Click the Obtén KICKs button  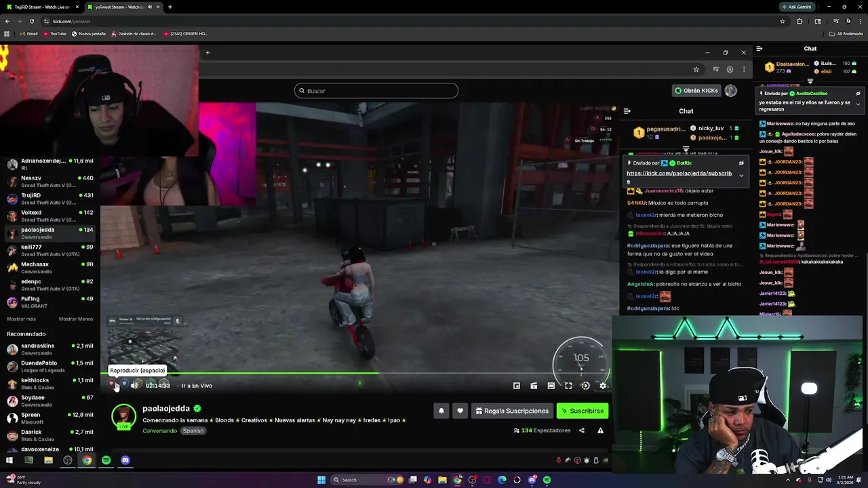(696, 90)
